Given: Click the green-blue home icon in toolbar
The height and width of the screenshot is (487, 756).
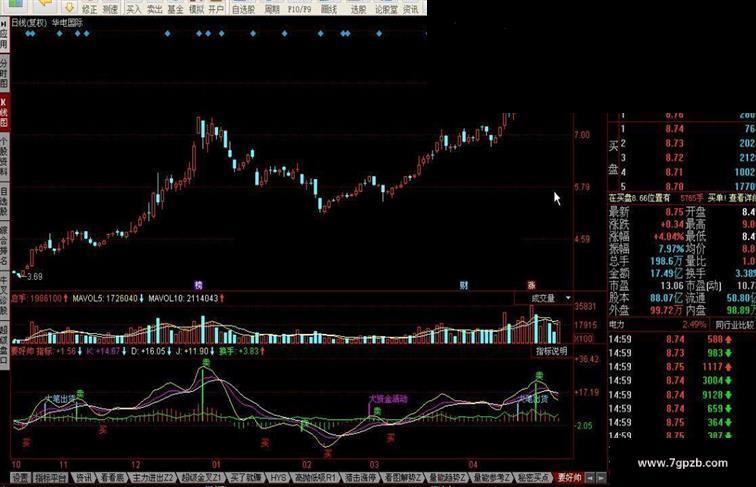Looking at the screenshot, I should coord(15,4).
